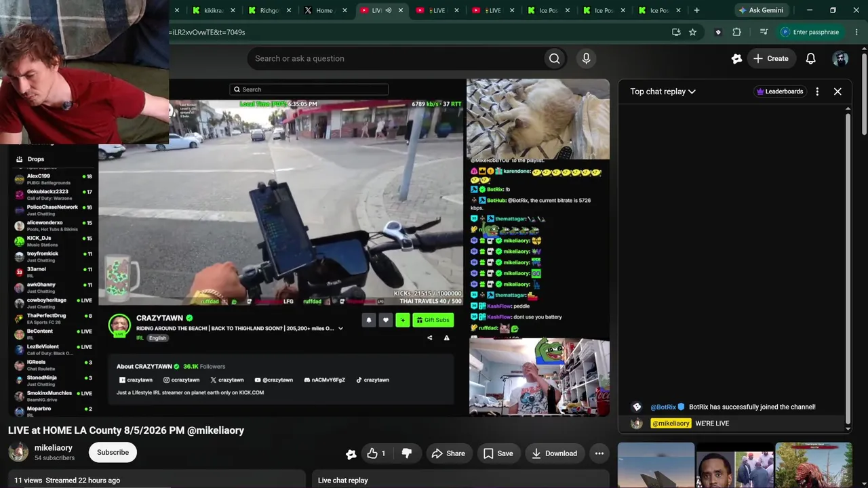Image resolution: width=868 pixels, height=488 pixels.
Task: Expand the Top chat replay dropdown
Action: (663, 91)
